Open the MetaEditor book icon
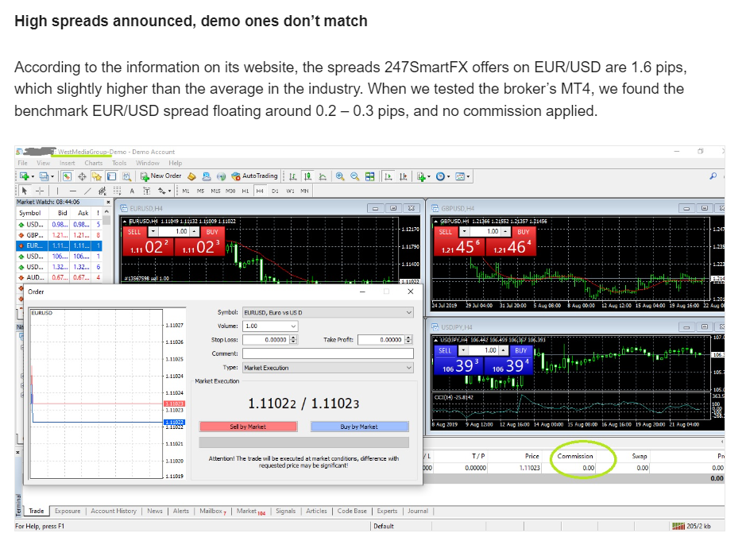The image size is (746, 560). [191, 176]
